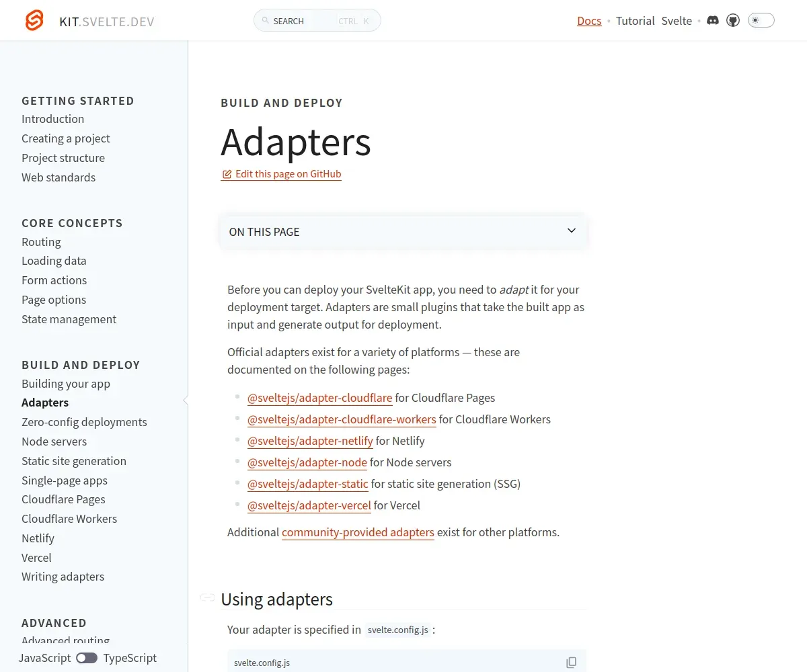
Task: Toggle the light/dark theme switch
Action: point(761,21)
